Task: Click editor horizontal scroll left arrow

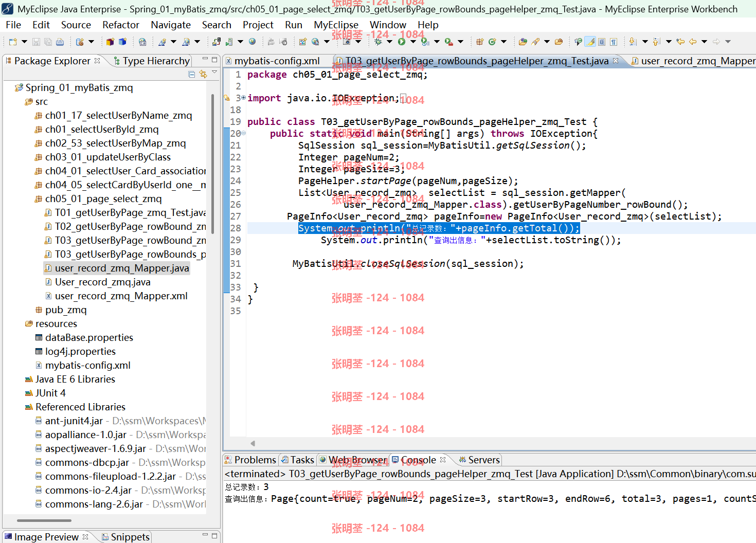Action: point(253,443)
